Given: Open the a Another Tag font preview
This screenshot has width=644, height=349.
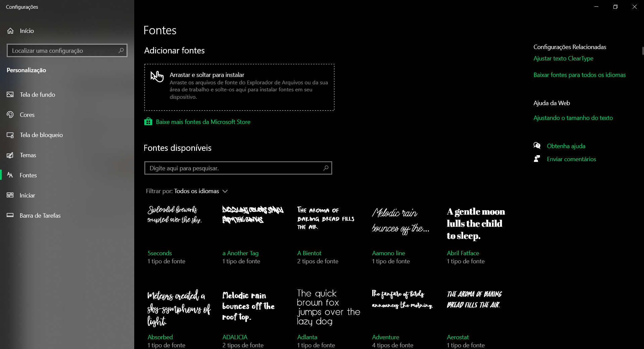Looking at the screenshot, I should coord(253,214).
